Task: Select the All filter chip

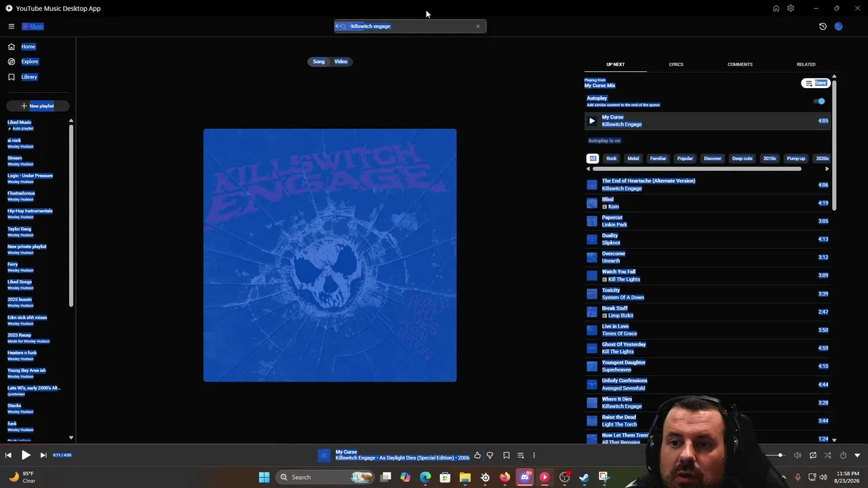Action: (593, 159)
